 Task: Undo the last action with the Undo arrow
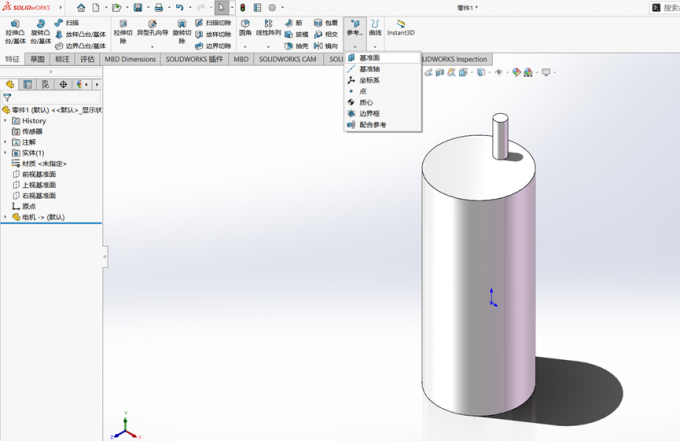tap(180, 7)
